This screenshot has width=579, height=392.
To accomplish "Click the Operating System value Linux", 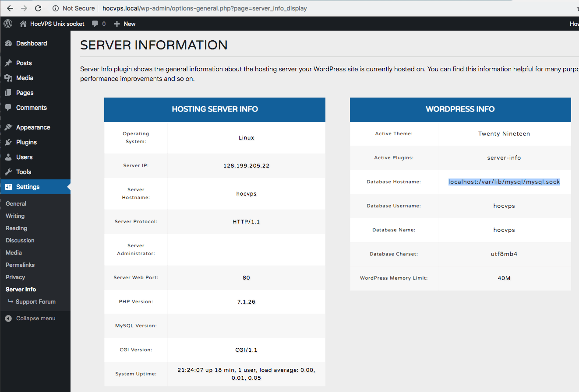I will click(x=246, y=137).
